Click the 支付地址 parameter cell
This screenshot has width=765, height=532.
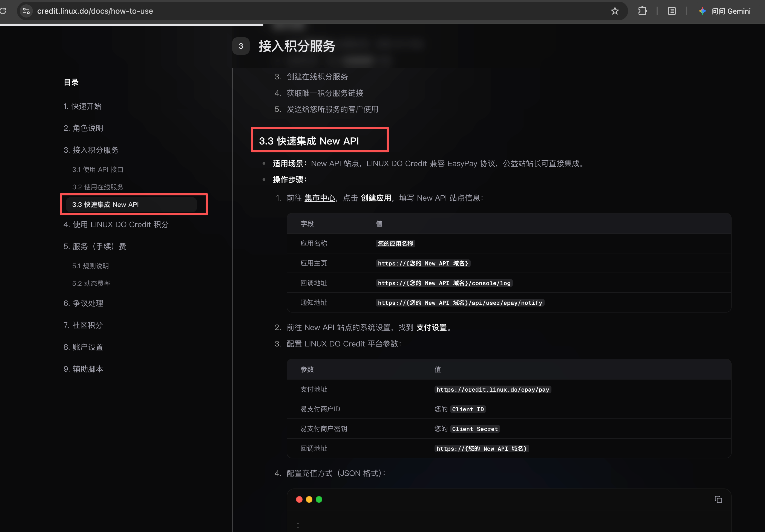pos(314,389)
